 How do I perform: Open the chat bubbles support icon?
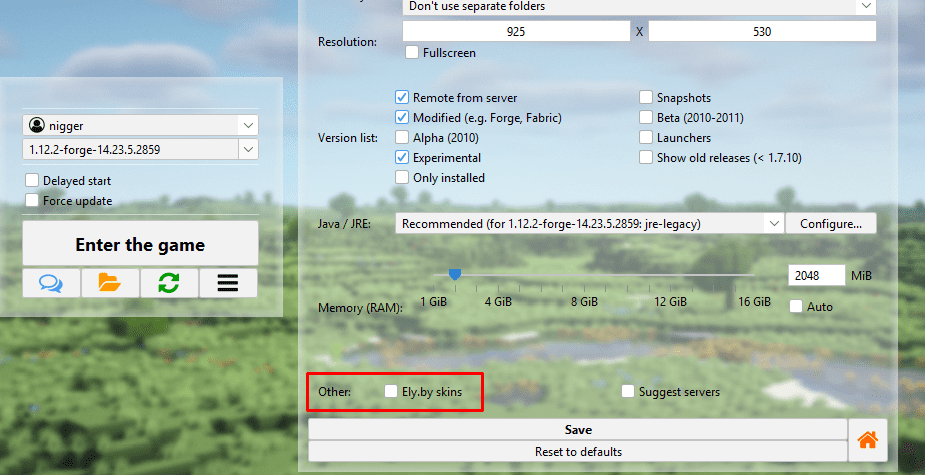coord(51,283)
